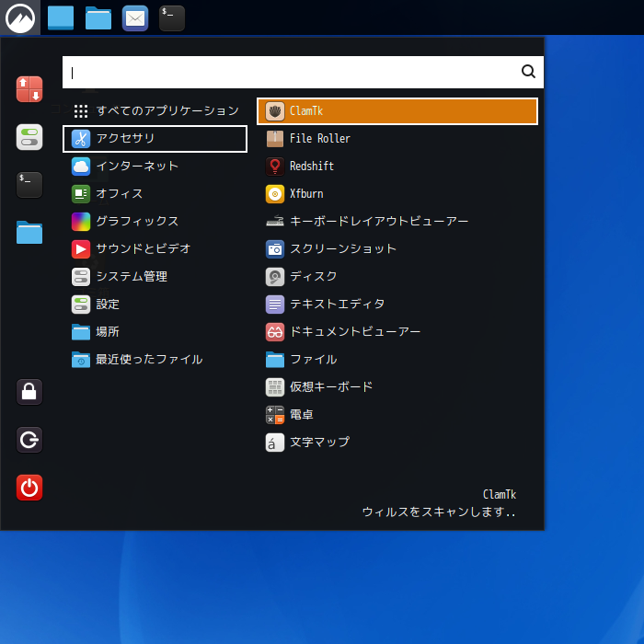
Task: Select アクセサリ category
Action: 155,138
